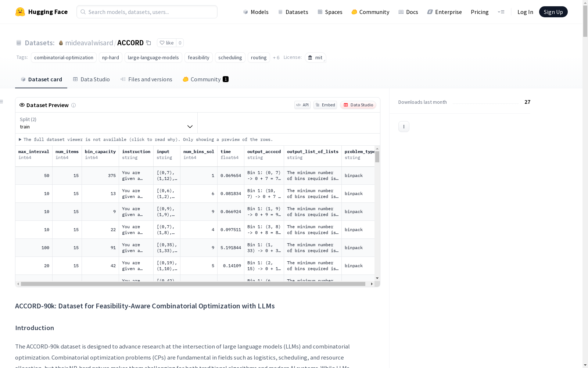The height and width of the screenshot is (368, 588).
Task: Click the downloads count 27
Action: click(x=527, y=102)
